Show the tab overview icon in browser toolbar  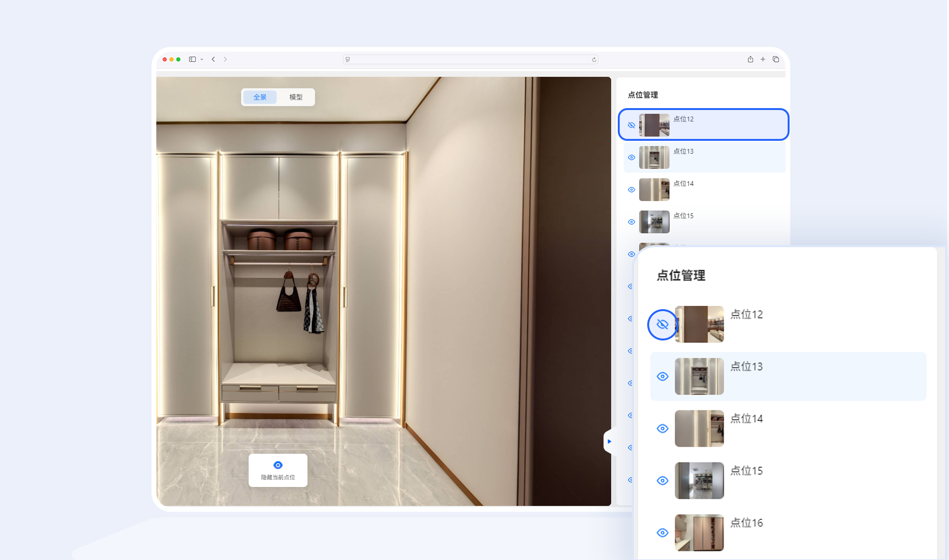(x=776, y=59)
